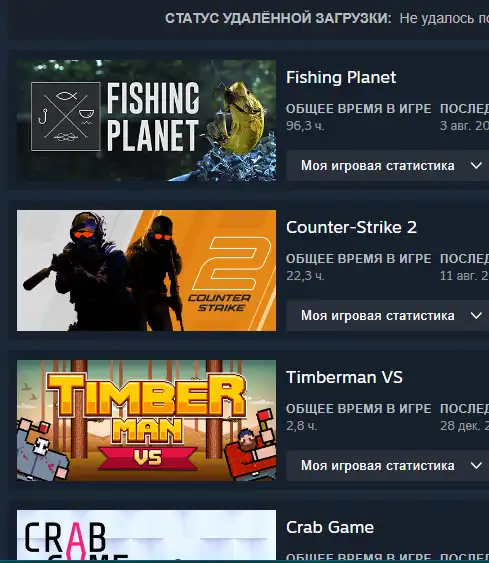Open the Fishing Planet game banner
This screenshot has width=489, height=563.
coord(146,120)
